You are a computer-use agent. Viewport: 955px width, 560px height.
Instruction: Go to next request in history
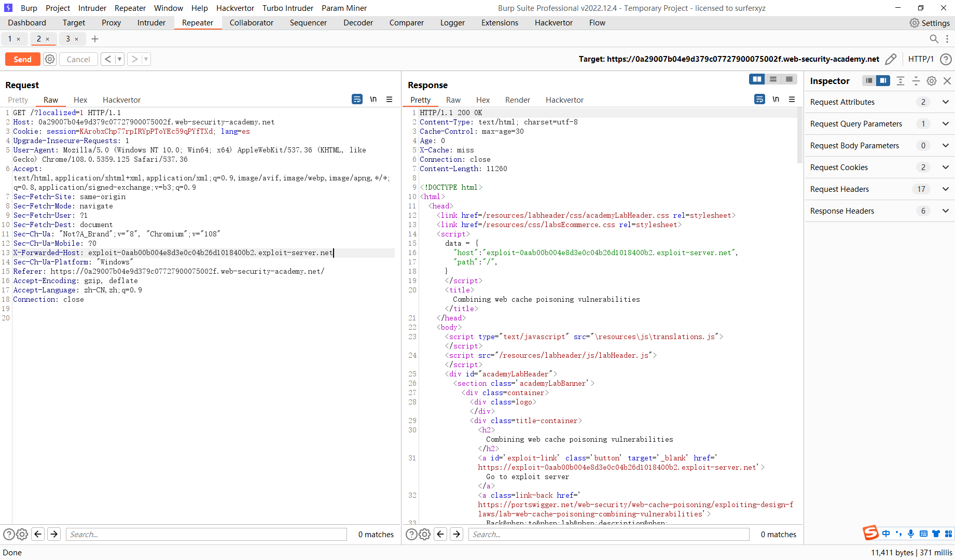click(x=134, y=59)
